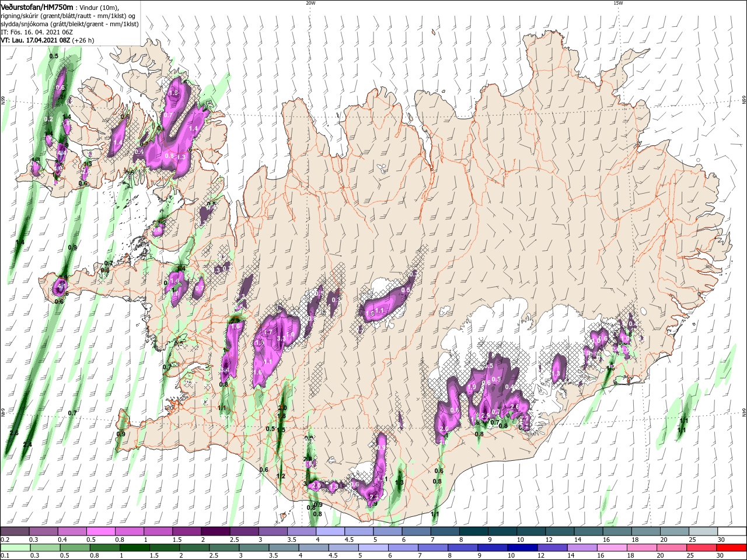Click the 15W longitude label
This screenshot has width=747, height=560.
[618, 3]
